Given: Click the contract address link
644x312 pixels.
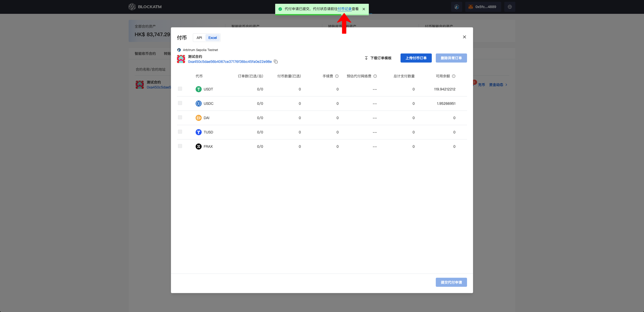Looking at the screenshot, I should 230,62.
